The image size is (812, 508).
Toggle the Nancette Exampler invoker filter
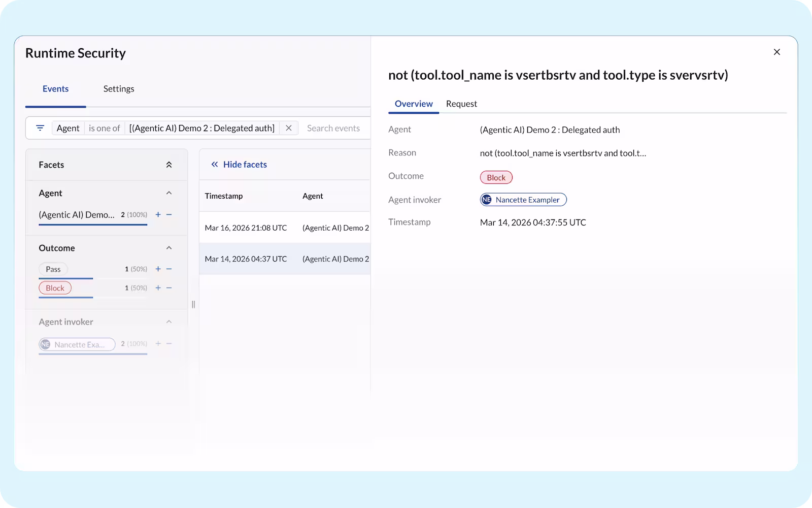(76, 344)
